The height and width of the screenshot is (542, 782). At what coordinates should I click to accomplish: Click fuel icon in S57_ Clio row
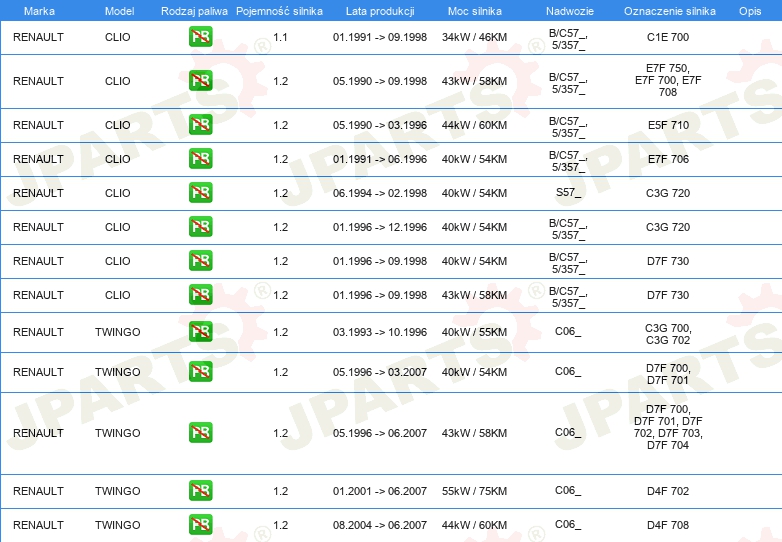(200, 192)
